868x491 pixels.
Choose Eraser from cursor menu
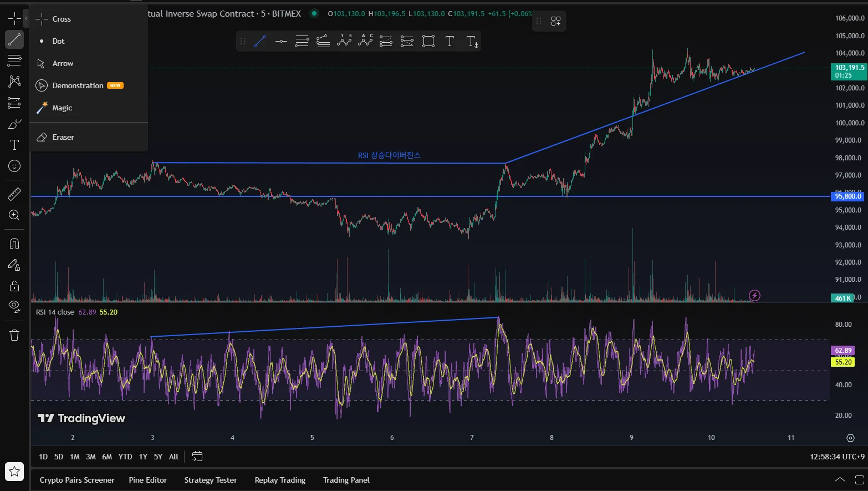(63, 137)
